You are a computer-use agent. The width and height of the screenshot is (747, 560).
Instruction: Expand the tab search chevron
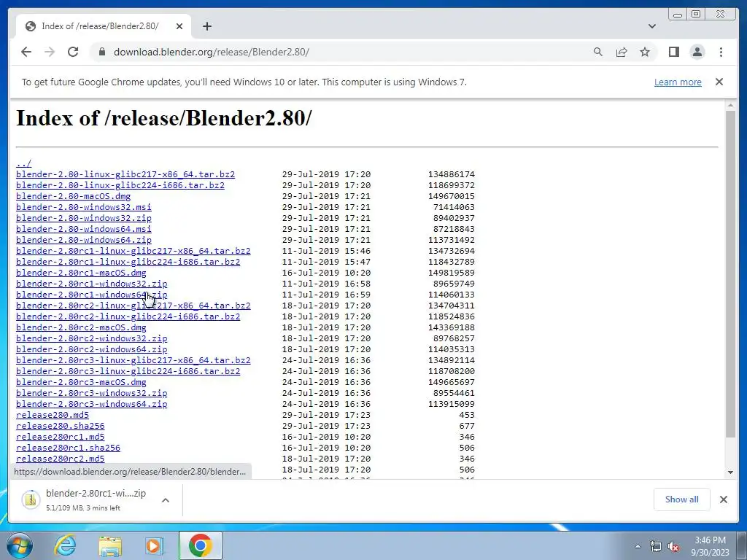click(652, 26)
